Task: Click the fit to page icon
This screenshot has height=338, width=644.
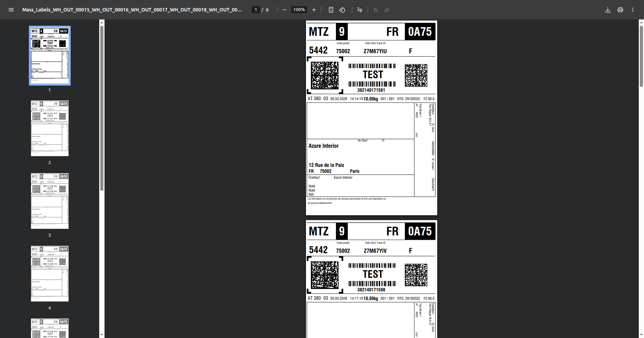Action: [x=331, y=10]
